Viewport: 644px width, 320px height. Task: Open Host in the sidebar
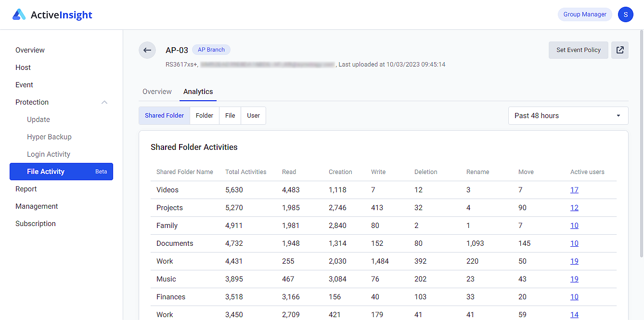click(23, 67)
